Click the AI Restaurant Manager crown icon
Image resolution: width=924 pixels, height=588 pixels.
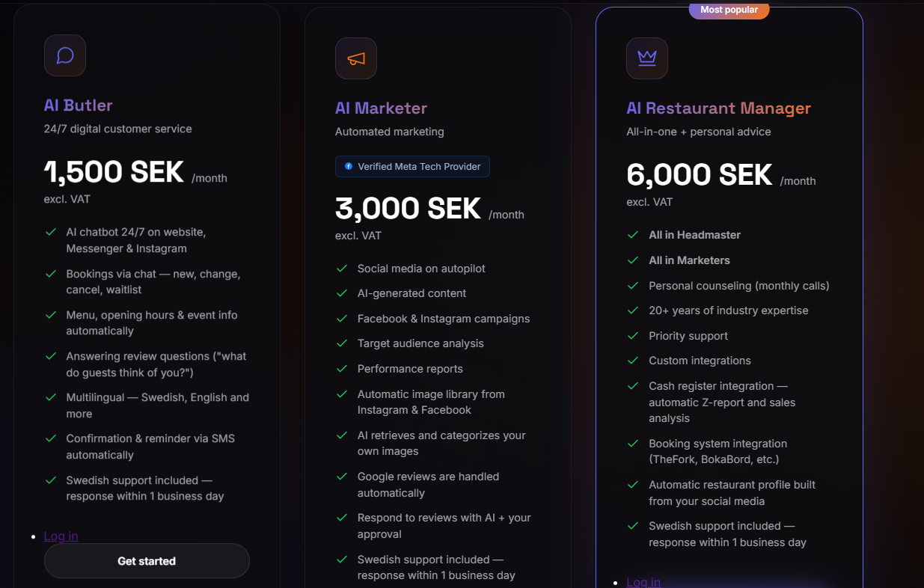pos(647,58)
